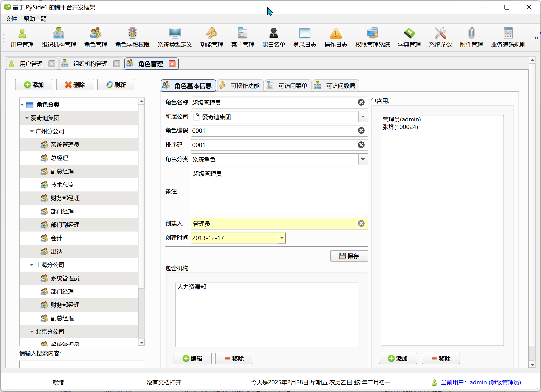Click the 保存 button
The width and height of the screenshot is (541, 392).
pos(349,256)
